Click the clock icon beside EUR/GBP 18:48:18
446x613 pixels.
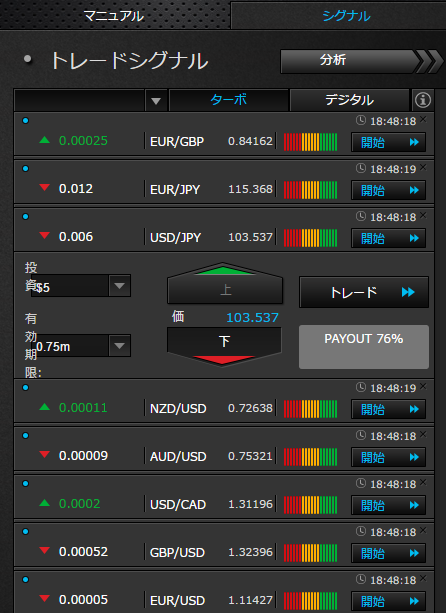coord(361,120)
